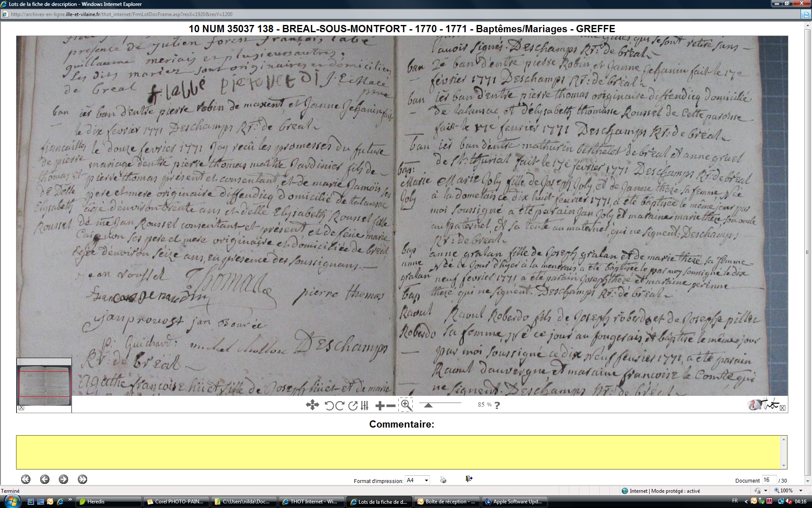The image size is (812, 508).
Task: Click the print icon
Action: click(443, 480)
